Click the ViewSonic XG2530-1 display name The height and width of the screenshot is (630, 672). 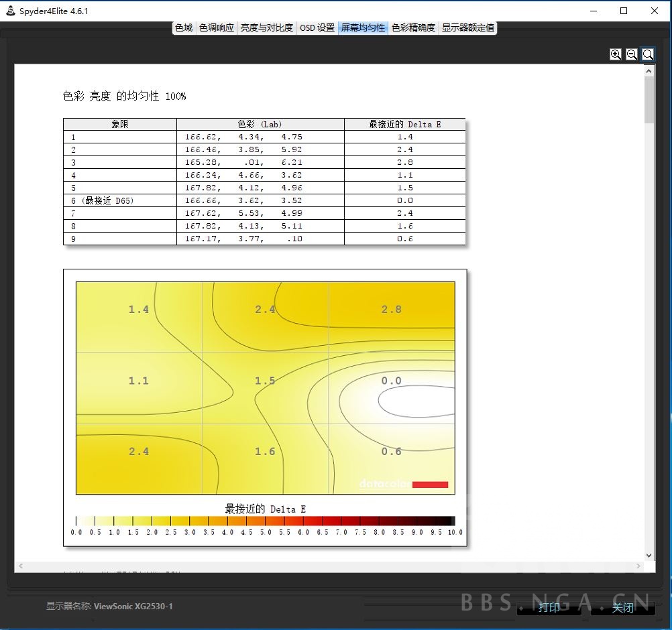pyautogui.click(x=133, y=607)
